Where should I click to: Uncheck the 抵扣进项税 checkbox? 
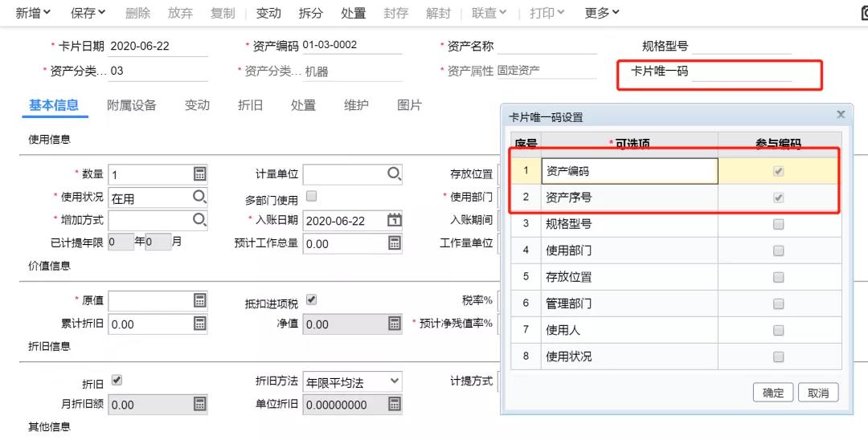[311, 299]
